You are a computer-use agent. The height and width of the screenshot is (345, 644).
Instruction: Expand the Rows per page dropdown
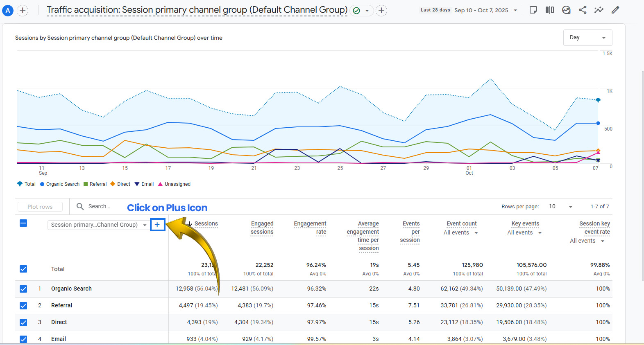(x=560, y=207)
